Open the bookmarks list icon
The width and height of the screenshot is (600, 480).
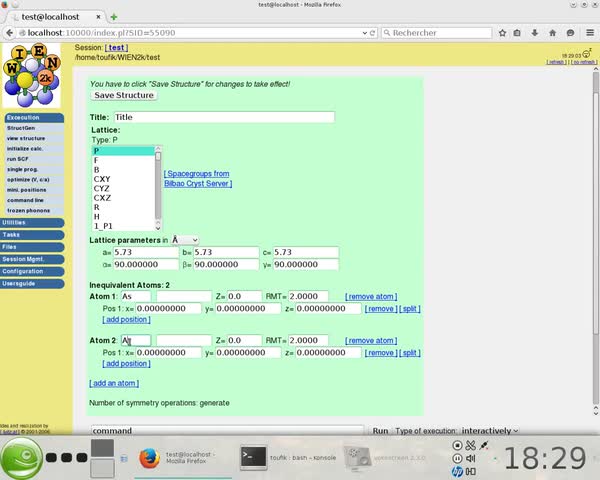click(517, 33)
